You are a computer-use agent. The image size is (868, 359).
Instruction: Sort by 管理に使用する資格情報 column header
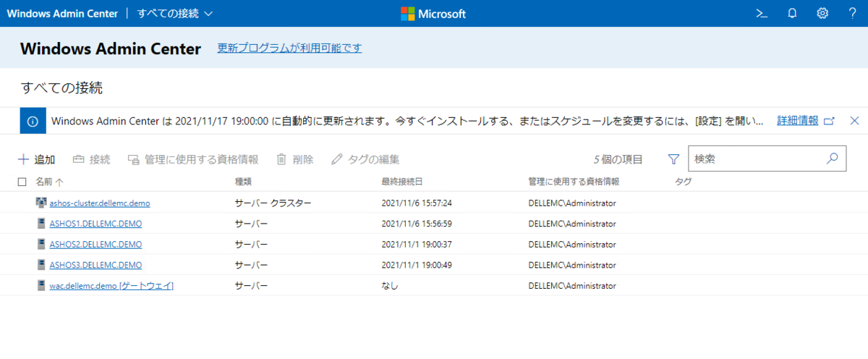[574, 182]
